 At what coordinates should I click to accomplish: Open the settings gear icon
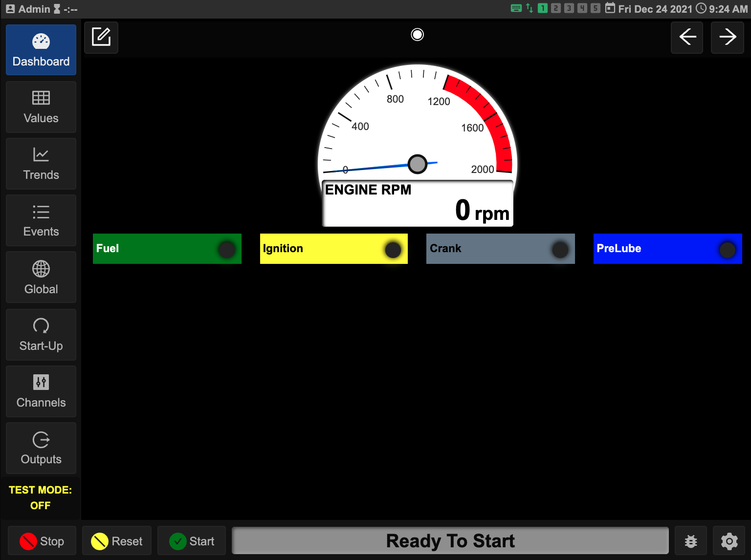(729, 541)
